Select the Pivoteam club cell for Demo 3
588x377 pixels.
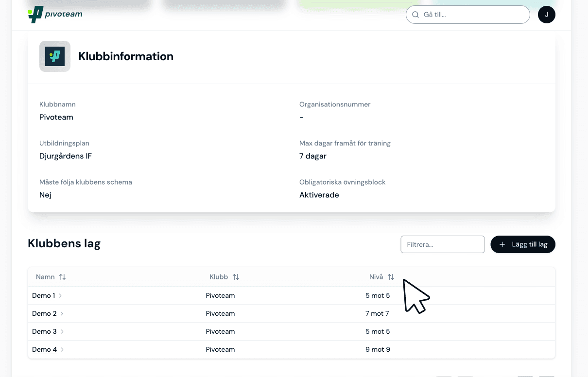pos(221,331)
